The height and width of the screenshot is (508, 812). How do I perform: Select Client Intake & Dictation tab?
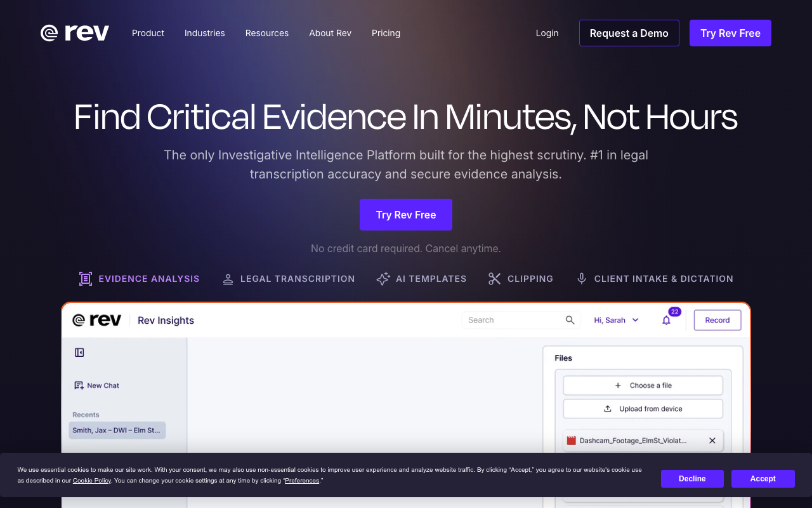click(654, 279)
